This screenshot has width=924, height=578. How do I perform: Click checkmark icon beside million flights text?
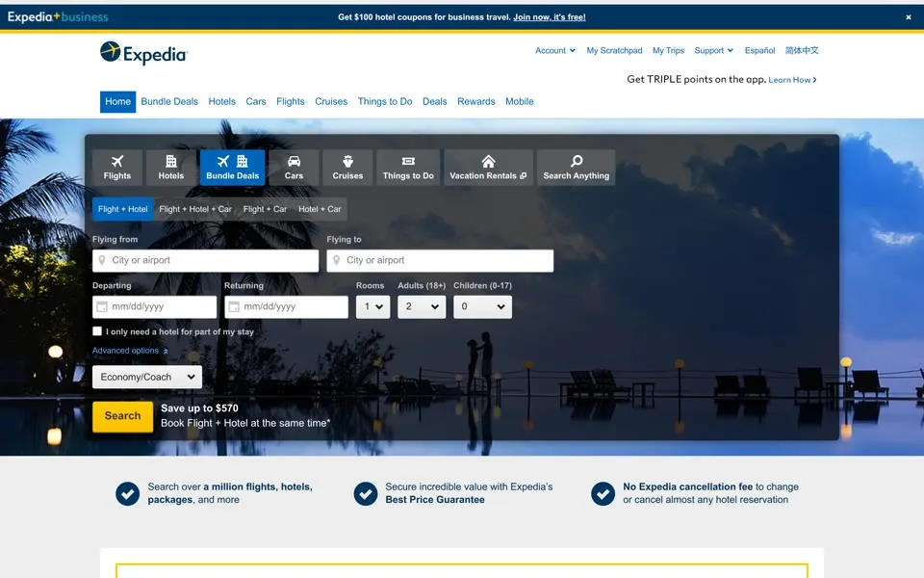coord(127,493)
